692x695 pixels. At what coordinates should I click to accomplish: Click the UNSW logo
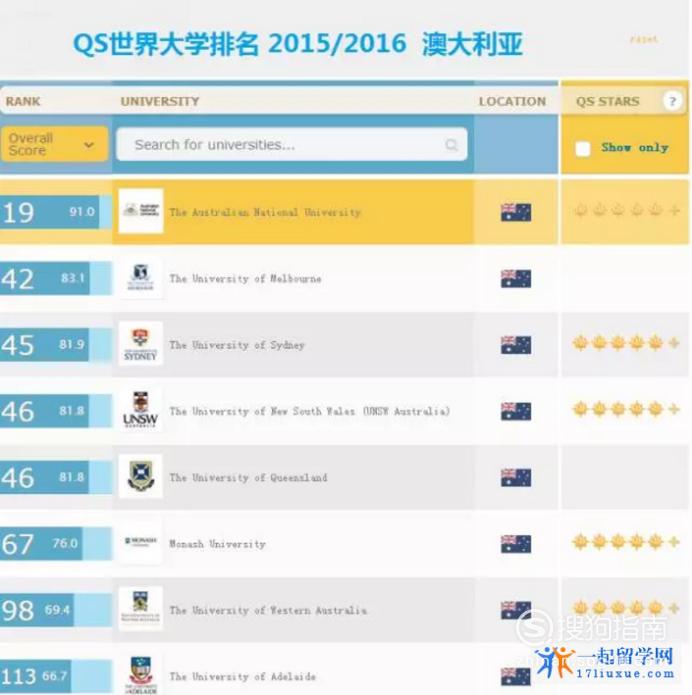(141, 410)
